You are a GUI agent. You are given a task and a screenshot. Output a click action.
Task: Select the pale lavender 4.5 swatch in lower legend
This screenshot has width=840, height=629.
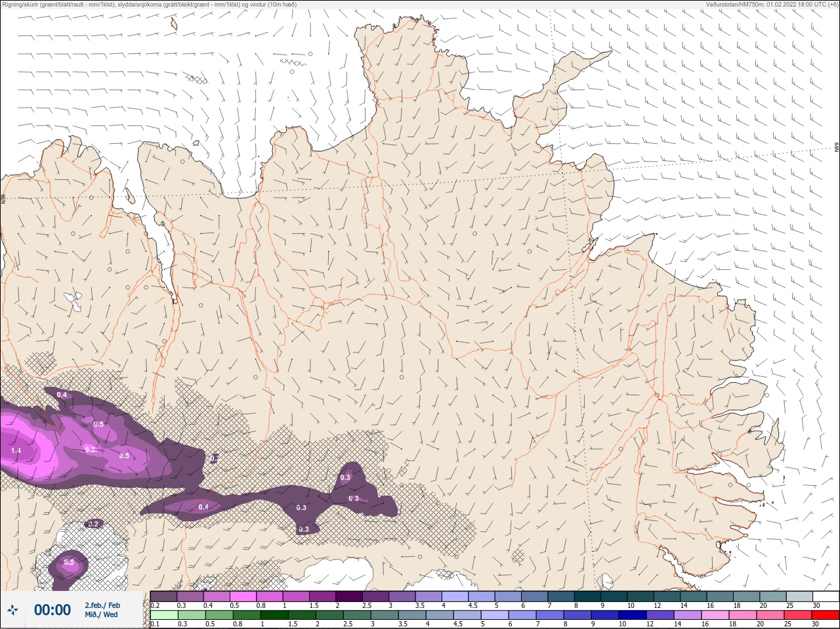[467, 615]
